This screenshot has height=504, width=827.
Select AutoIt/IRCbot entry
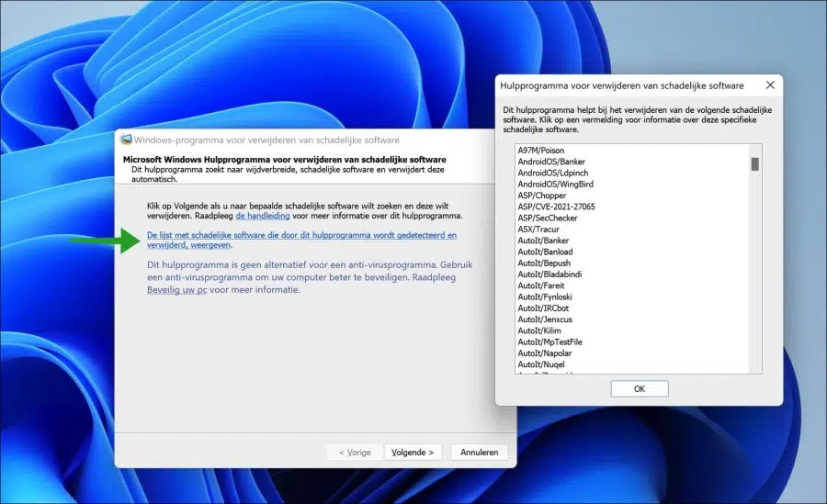(x=543, y=308)
